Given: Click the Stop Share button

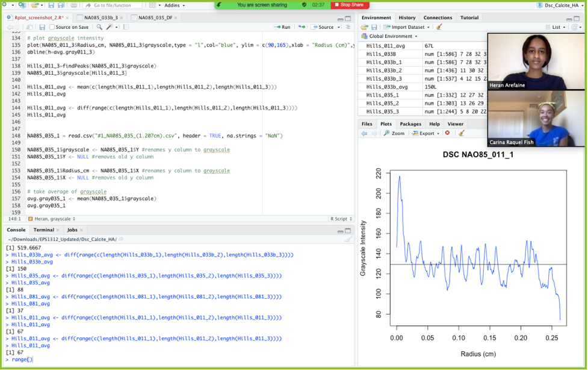Looking at the screenshot, I should click(349, 5).
